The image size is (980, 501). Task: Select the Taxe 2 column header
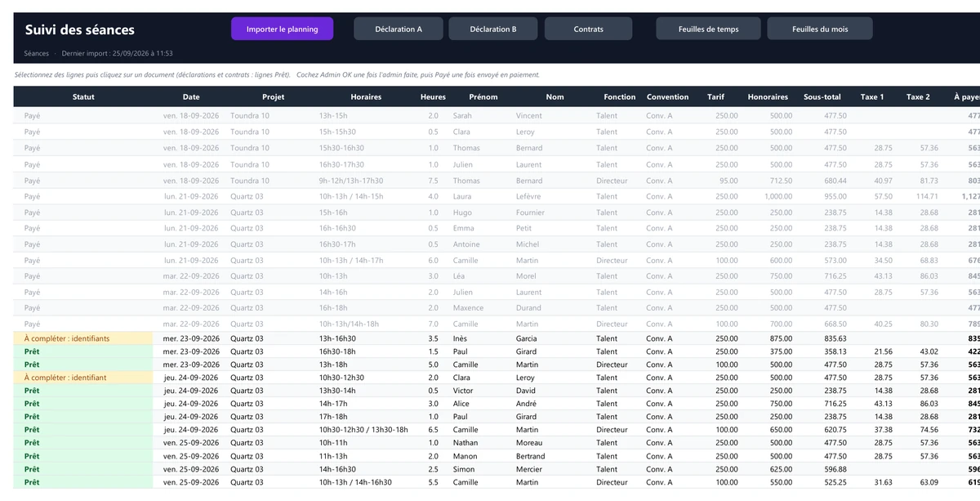pyautogui.click(x=918, y=96)
